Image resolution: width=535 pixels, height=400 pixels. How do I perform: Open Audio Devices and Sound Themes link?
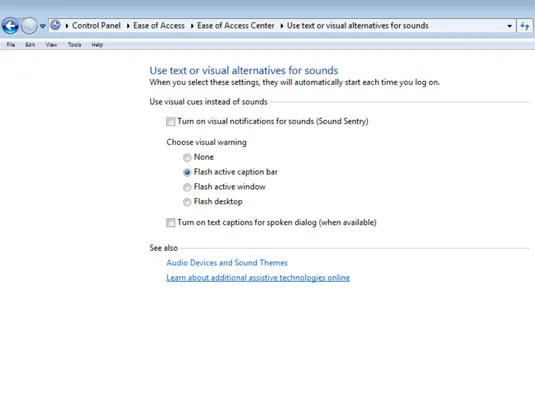point(227,263)
